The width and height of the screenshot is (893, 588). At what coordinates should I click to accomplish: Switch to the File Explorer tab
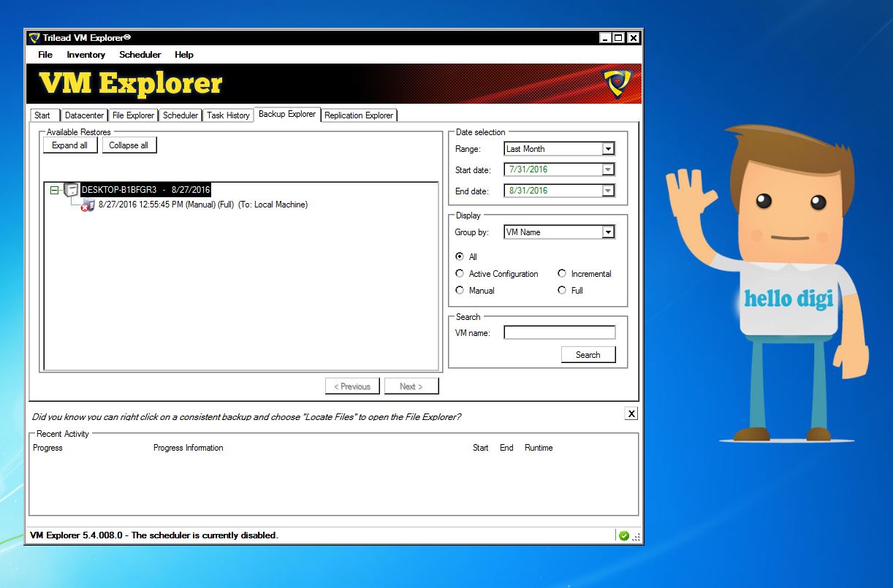click(x=134, y=115)
